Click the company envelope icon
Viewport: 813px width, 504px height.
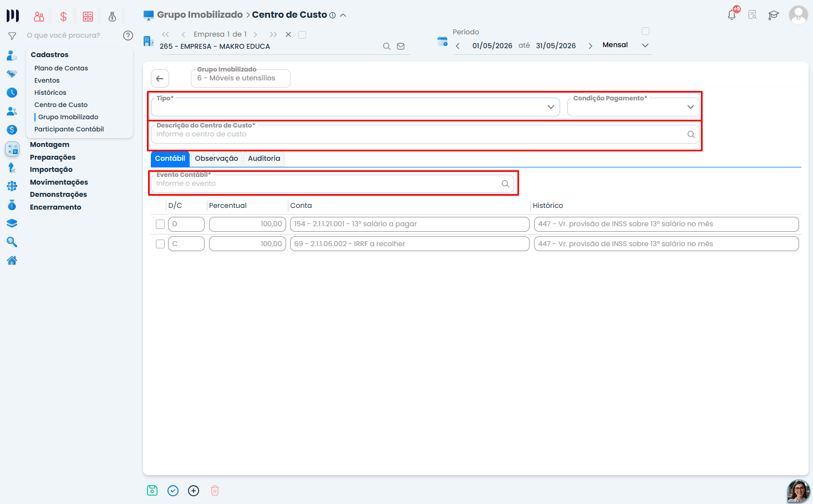pos(401,47)
